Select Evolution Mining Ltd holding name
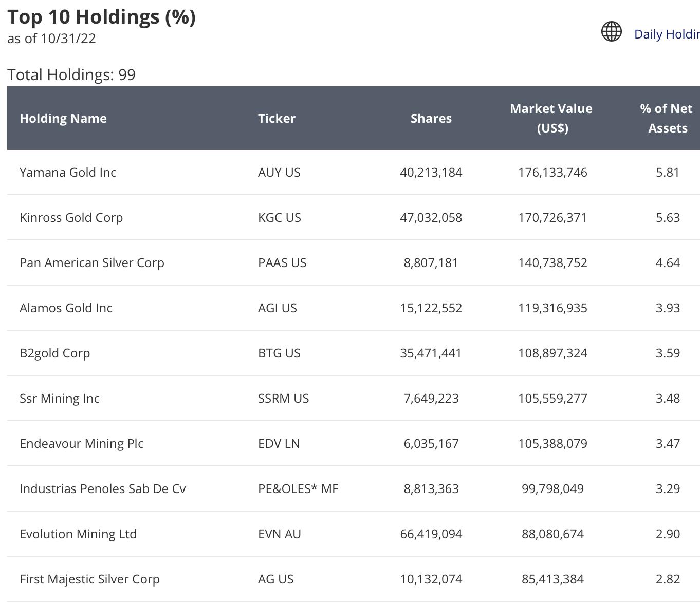The image size is (700, 603). point(78,534)
